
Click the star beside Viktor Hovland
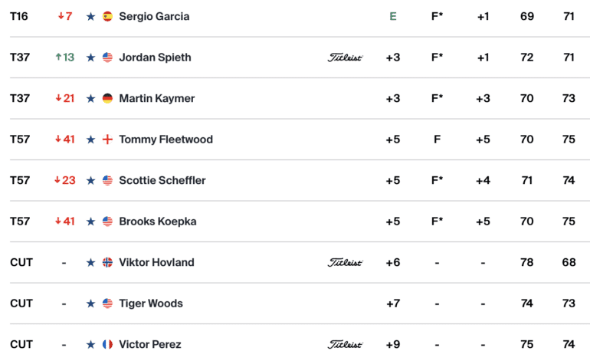(x=90, y=262)
